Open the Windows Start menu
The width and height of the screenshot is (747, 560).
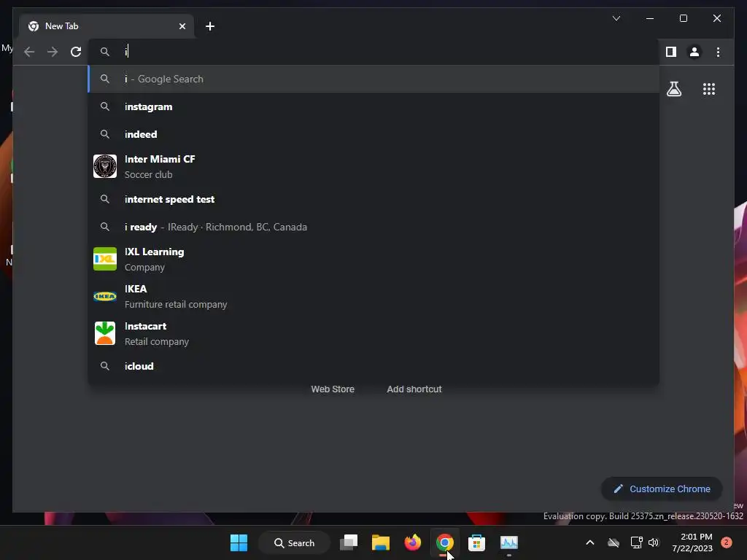coord(239,542)
